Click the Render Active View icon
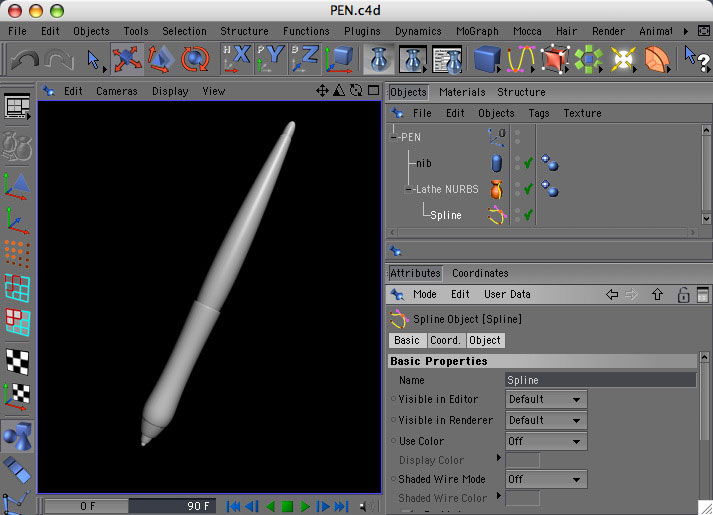The height and width of the screenshot is (515, 713). pyautogui.click(x=379, y=60)
